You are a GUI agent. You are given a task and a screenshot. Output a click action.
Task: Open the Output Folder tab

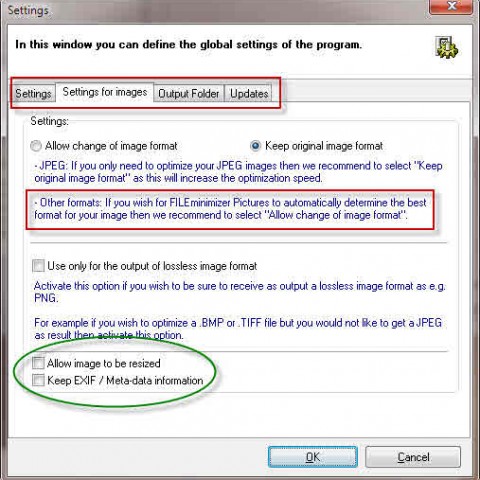tap(189, 94)
